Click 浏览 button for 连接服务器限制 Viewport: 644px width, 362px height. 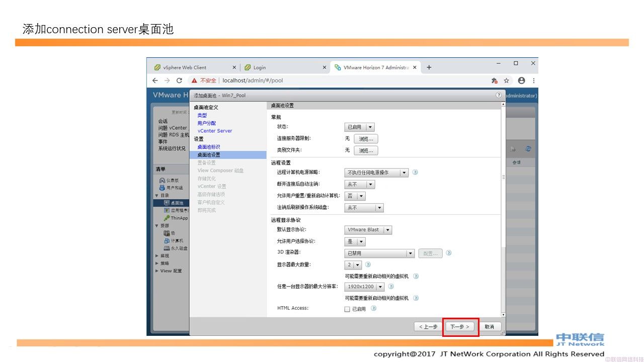click(x=366, y=139)
